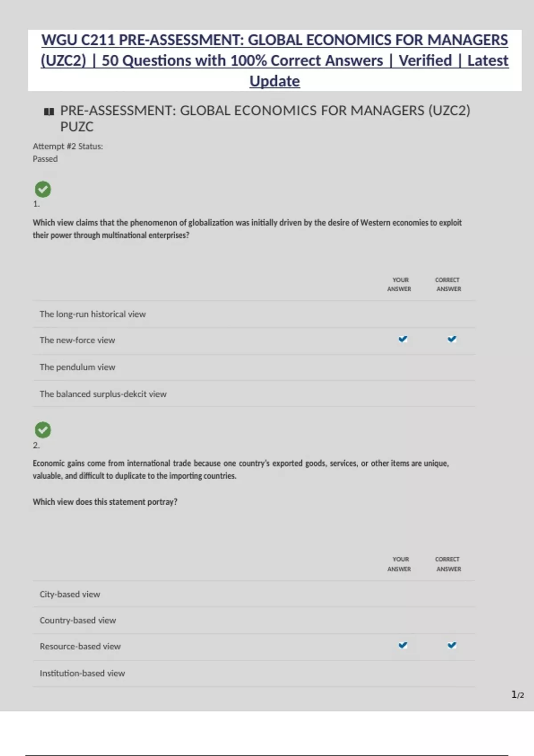Open the WGU C211 Pre-Assessment title link
This screenshot has width=534, height=756.
click(275, 60)
